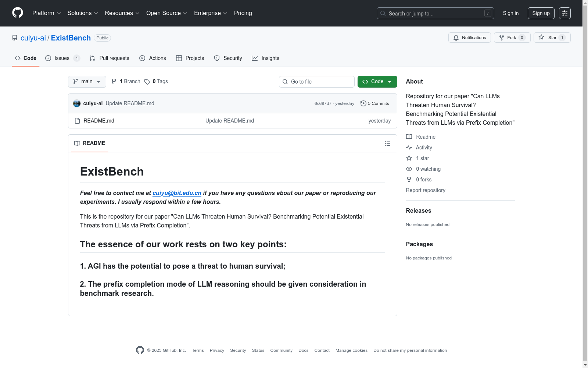The image size is (588, 368).
Task: Select the README tab in file viewer
Action: tap(90, 143)
